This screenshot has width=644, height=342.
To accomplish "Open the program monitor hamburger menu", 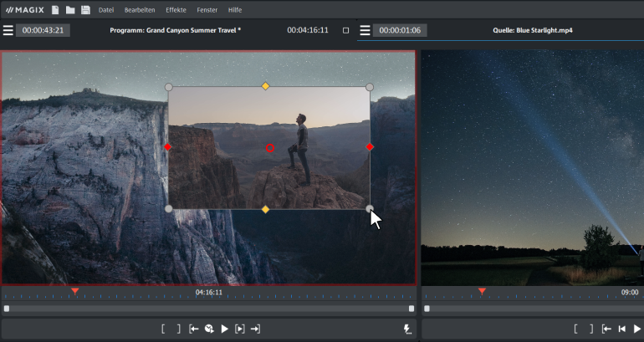I will coord(8,30).
